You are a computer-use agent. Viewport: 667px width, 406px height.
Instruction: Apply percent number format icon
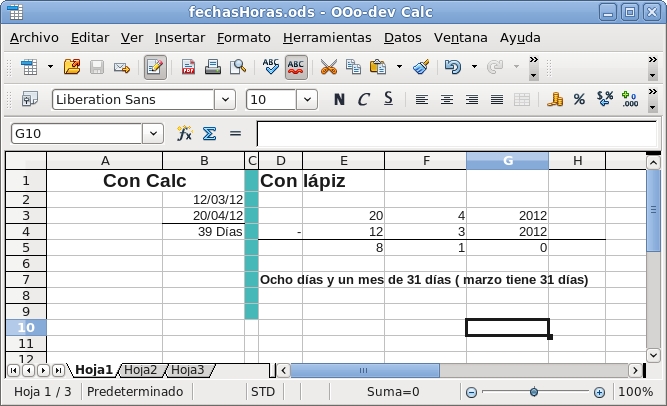click(x=579, y=99)
